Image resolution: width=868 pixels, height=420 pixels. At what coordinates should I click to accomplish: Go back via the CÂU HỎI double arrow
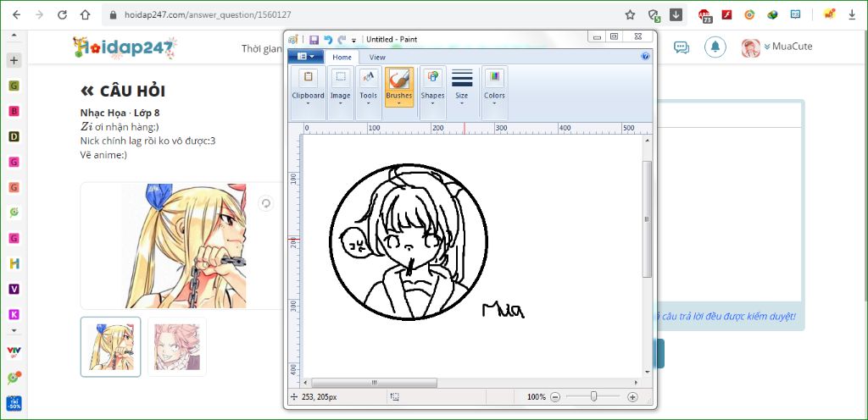(x=87, y=91)
